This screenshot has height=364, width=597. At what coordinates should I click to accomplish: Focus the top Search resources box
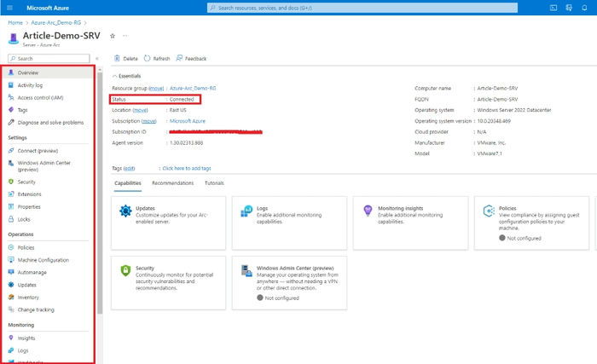tap(362, 8)
